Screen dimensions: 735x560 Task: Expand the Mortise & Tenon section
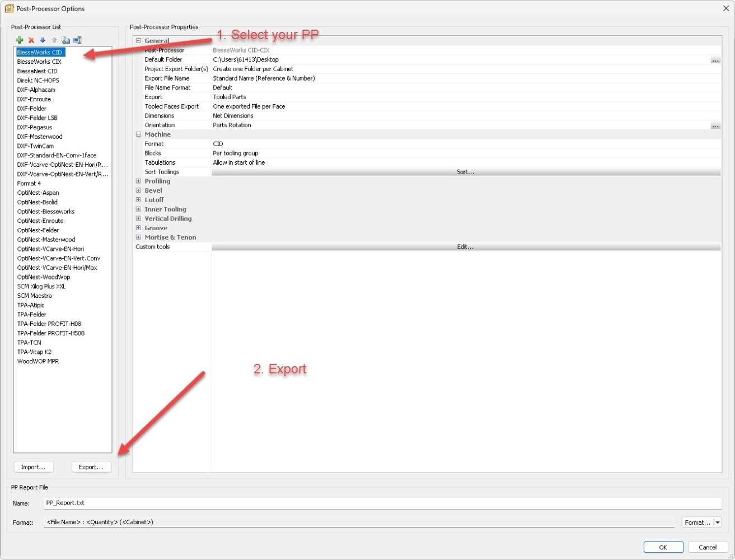click(138, 237)
